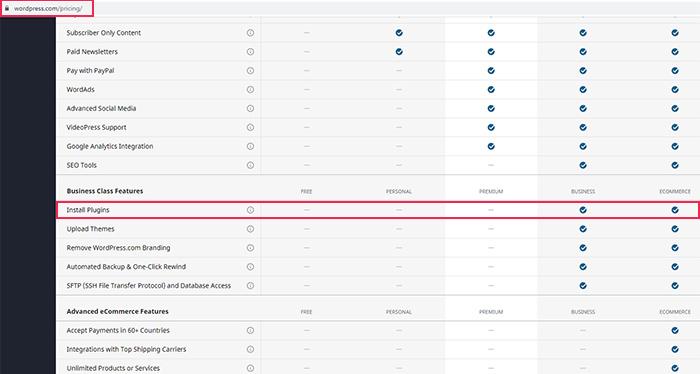Show info for Automated Backup & One-Click Rewind

click(250, 266)
